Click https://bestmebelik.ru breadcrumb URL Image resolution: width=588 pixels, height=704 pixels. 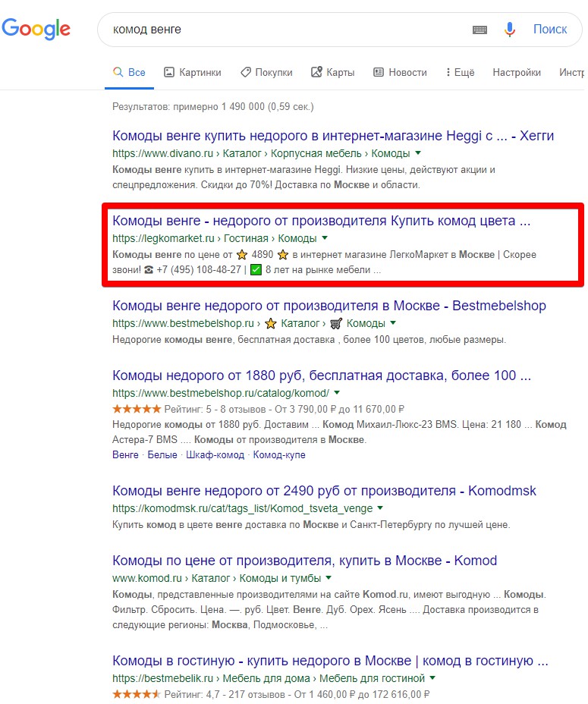pyautogui.click(x=162, y=678)
